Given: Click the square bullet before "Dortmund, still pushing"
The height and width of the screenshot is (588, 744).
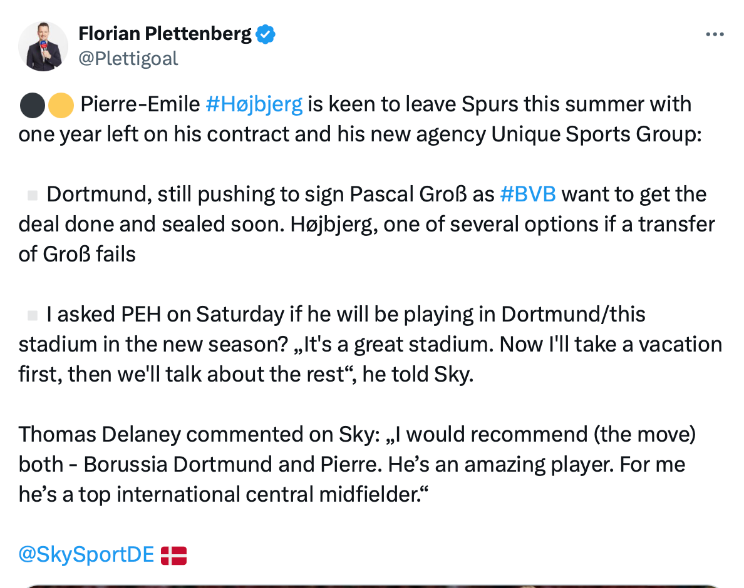Looking at the screenshot, I should point(32,195).
